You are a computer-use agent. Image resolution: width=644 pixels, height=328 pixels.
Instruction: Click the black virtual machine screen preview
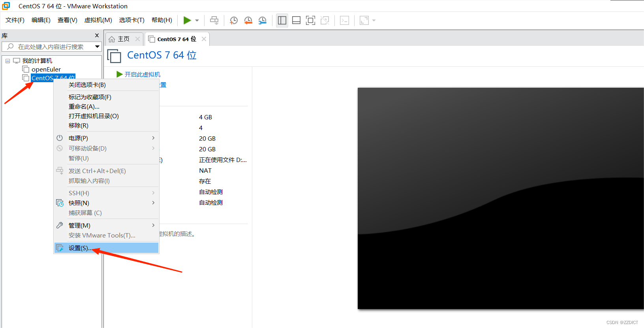(x=501, y=198)
